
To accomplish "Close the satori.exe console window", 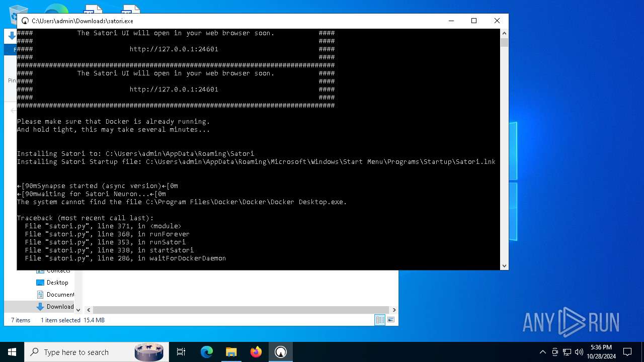I will [497, 21].
